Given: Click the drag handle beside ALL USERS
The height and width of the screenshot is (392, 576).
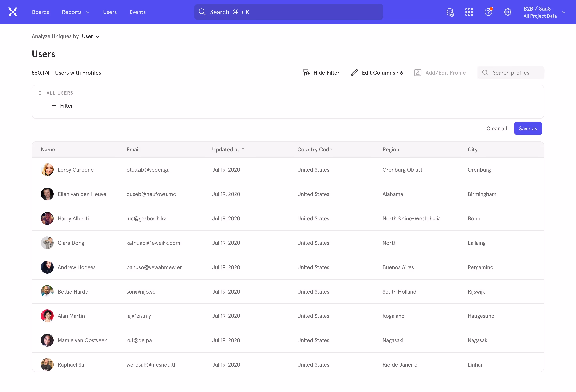Looking at the screenshot, I should 40,93.
